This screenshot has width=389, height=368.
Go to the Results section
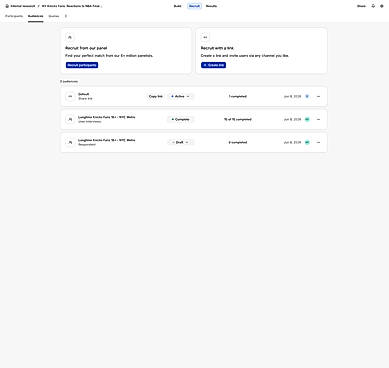pos(211,6)
